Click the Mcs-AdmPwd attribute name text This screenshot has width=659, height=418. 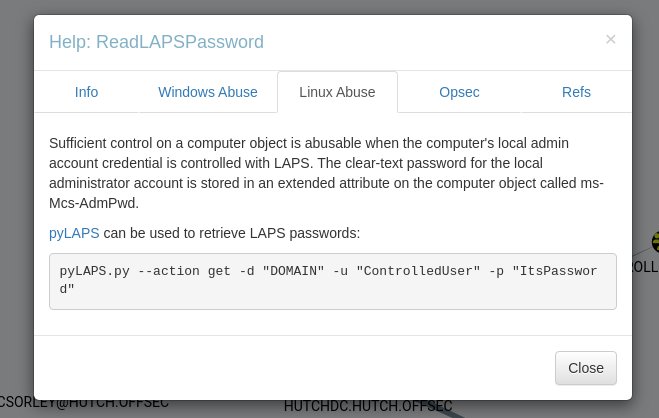pyautogui.click(x=93, y=203)
